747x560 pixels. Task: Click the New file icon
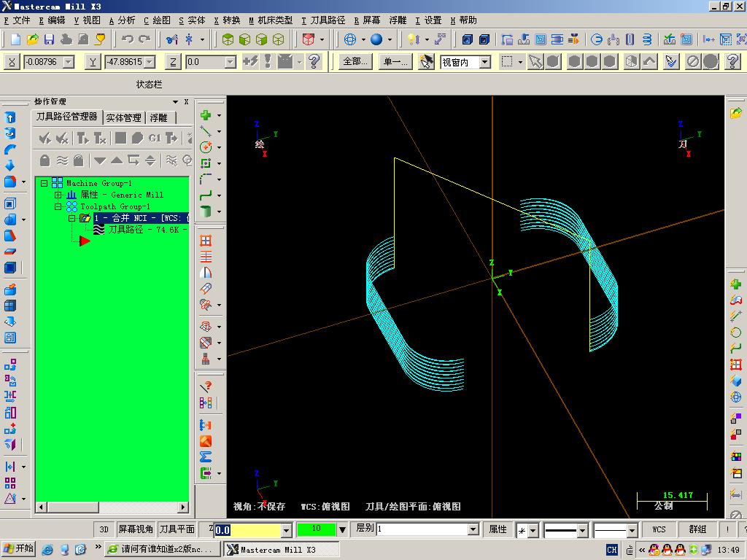tap(15, 39)
